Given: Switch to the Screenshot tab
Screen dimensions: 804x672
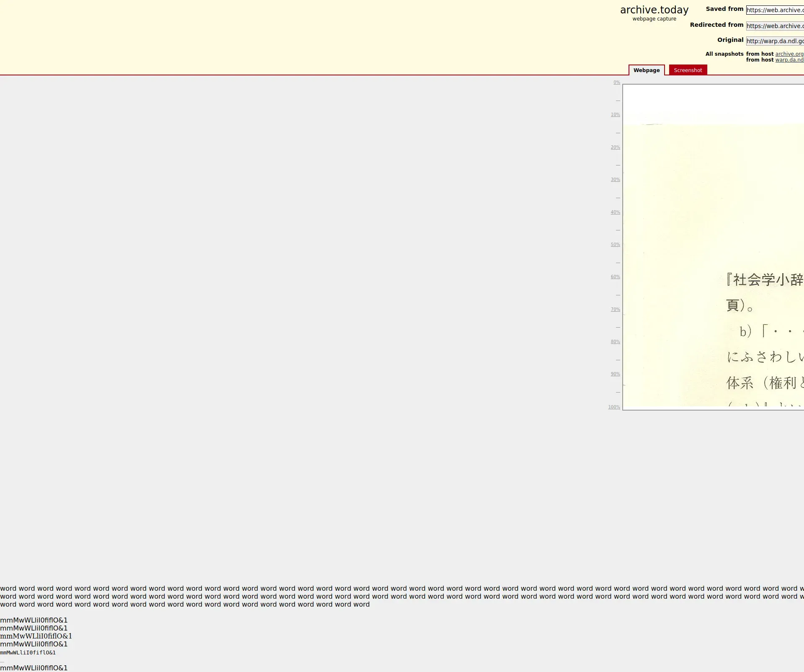Looking at the screenshot, I should coord(688,70).
